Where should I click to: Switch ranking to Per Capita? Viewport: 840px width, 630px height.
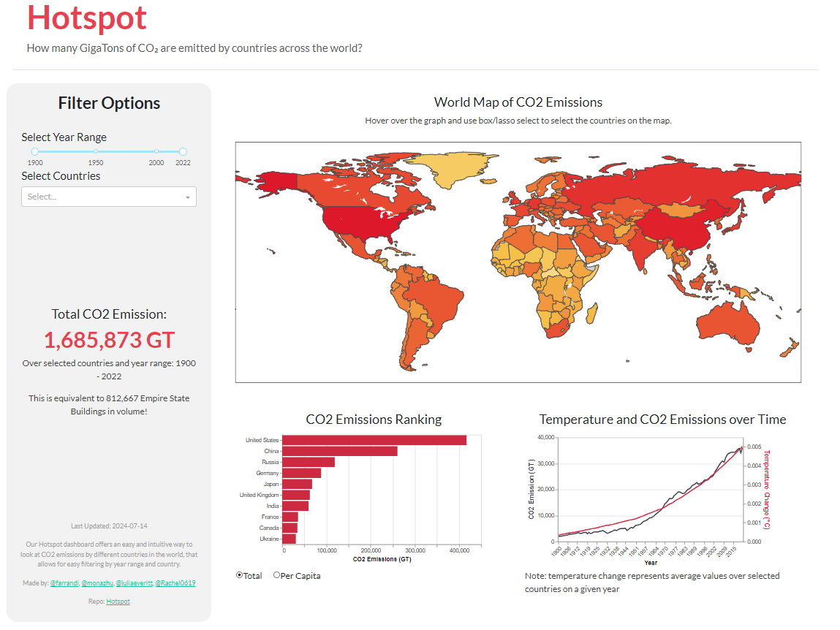[x=277, y=575]
